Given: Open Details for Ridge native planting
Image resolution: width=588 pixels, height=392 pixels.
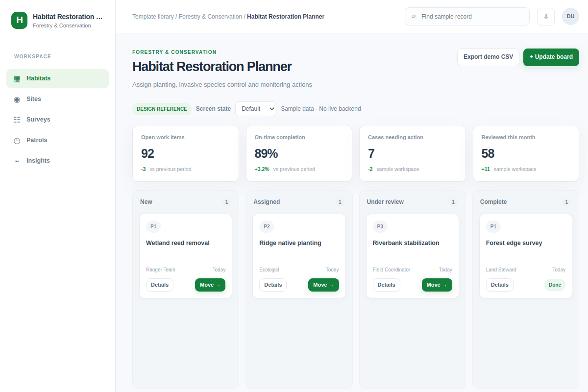Looking at the screenshot, I should coord(273,285).
